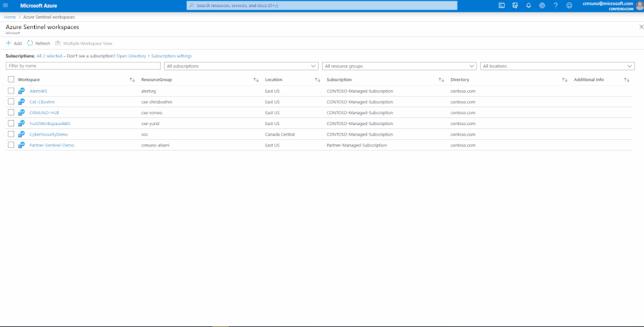Click the CyberSecurityDemo workspace icon
This screenshot has height=327, width=644.
point(21,134)
